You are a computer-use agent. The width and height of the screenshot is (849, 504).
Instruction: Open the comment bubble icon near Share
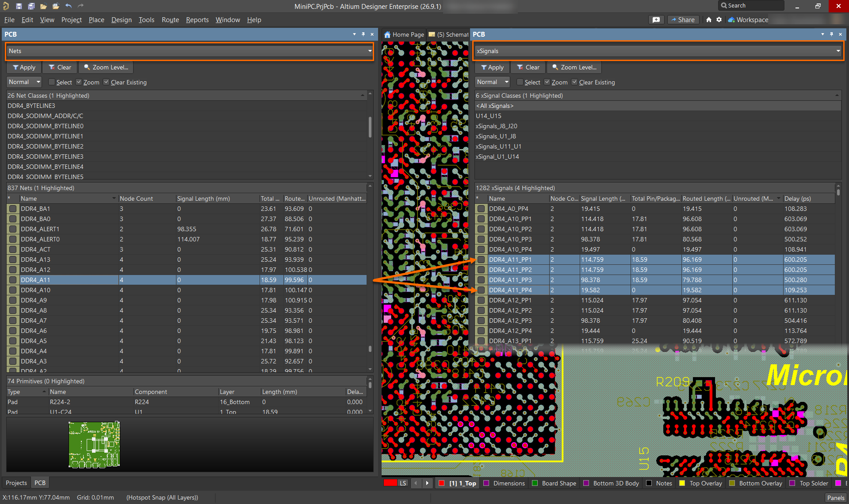point(656,20)
